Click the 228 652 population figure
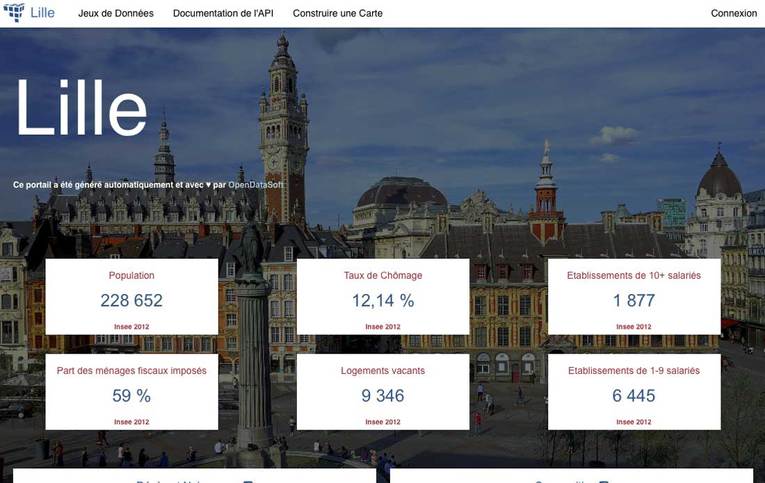Screen dimensions: 765x483 (x=131, y=300)
